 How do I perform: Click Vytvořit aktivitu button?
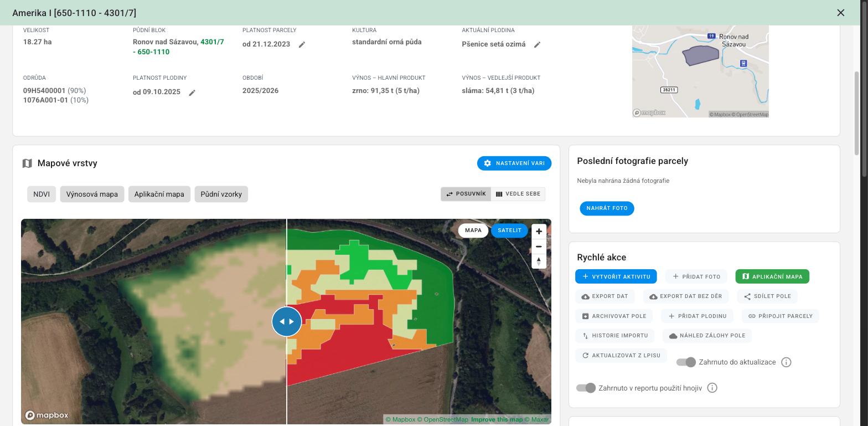click(616, 276)
